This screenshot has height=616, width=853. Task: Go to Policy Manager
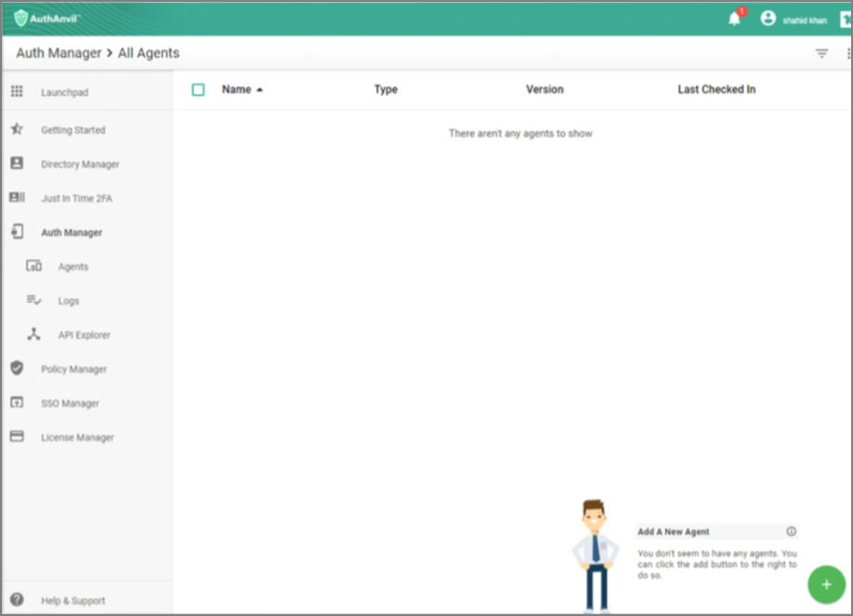click(74, 369)
